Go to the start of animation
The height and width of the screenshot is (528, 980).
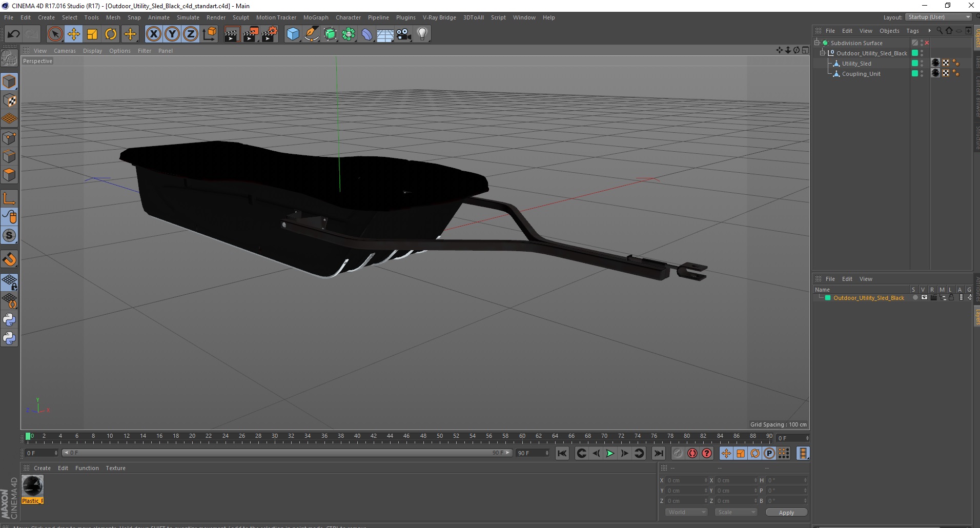coord(562,453)
